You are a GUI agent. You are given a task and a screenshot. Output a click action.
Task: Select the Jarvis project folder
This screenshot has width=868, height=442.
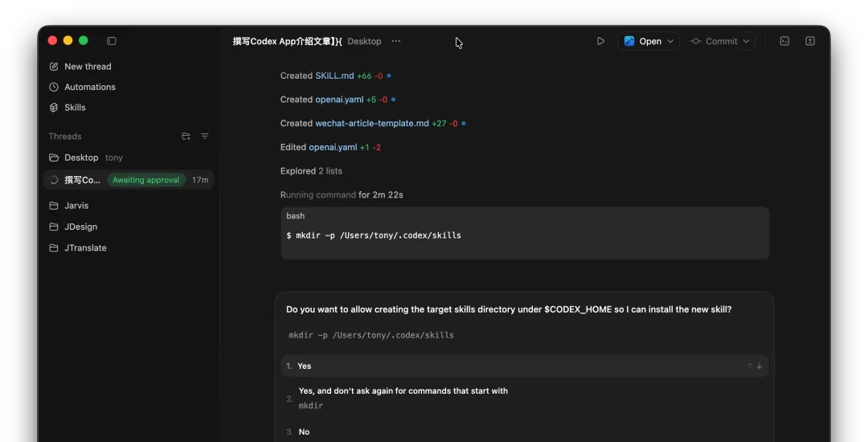point(76,206)
